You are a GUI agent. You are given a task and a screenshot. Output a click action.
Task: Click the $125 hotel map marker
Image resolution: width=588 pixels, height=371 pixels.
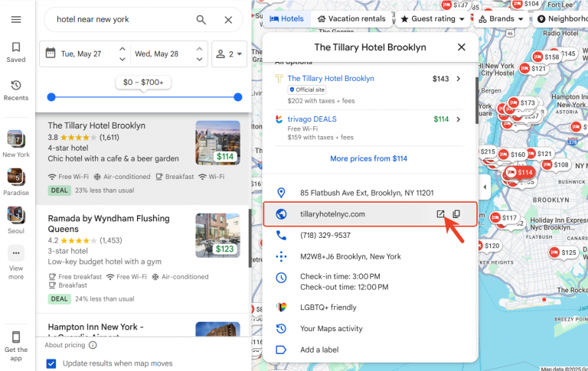[563, 252]
